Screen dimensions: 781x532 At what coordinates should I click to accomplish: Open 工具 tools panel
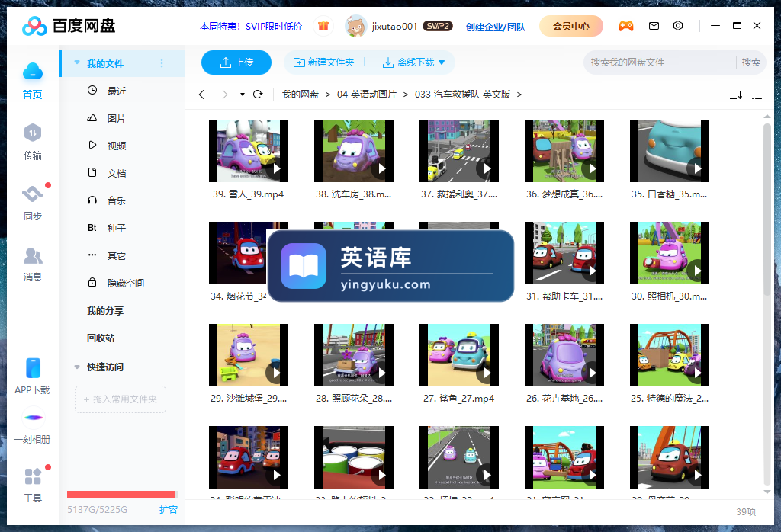(x=32, y=486)
